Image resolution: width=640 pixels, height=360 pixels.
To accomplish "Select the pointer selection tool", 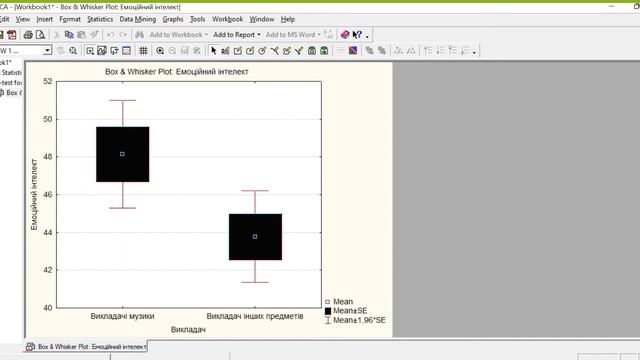I will tap(213, 51).
